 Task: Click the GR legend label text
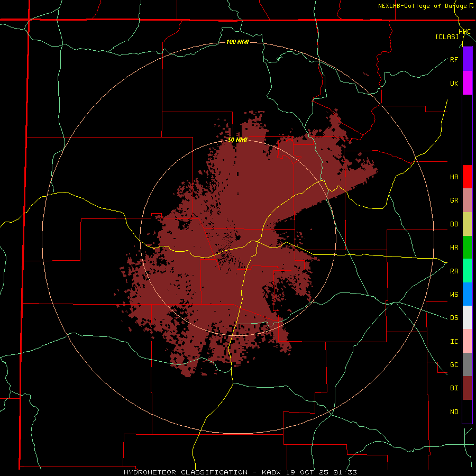click(x=454, y=200)
